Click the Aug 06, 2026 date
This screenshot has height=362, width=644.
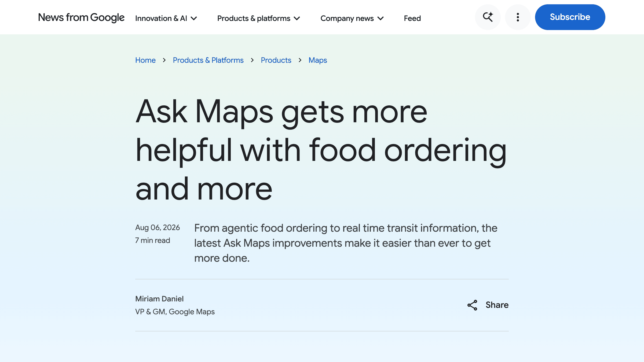tap(158, 227)
